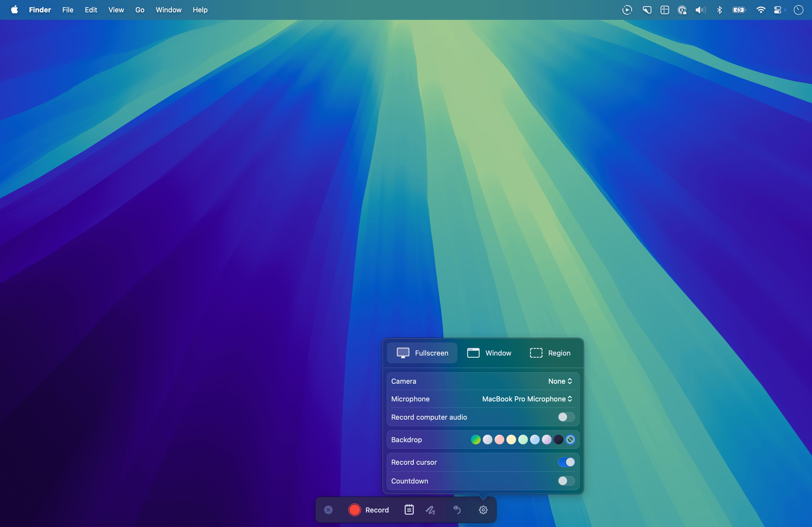Change the Microphone from MacBook Pro Microphone
The width and height of the screenshot is (812, 527).
(x=527, y=399)
